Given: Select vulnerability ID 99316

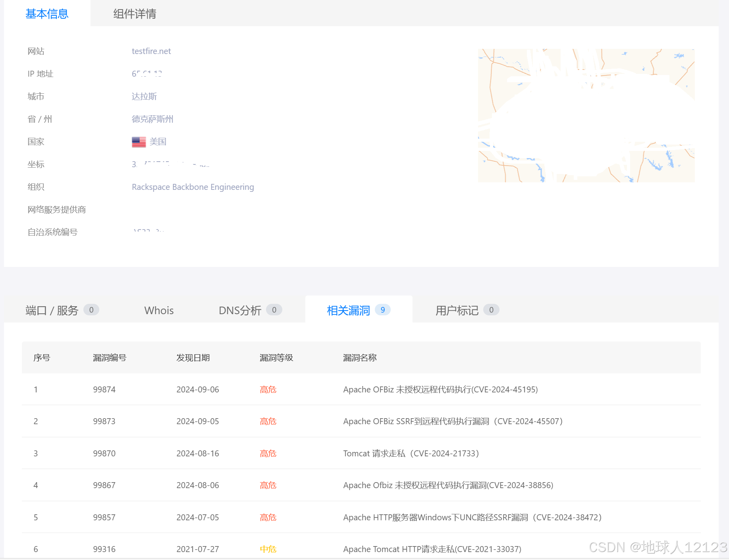Looking at the screenshot, I should coord(104,549).
